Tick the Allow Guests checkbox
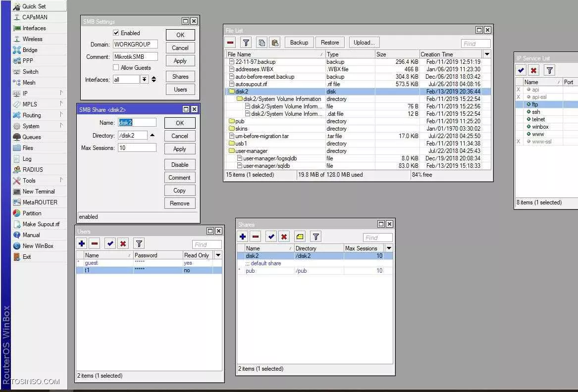 click(116, 67)
